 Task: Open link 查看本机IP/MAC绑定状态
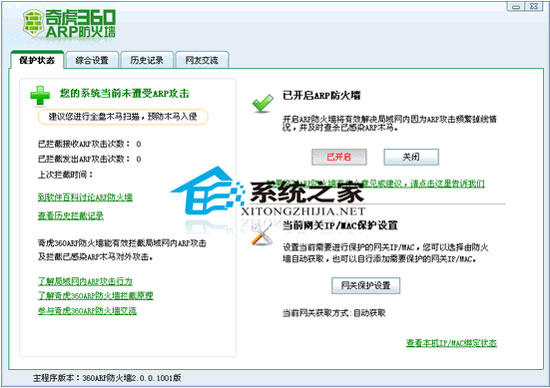pyautogui.click(x=451, y=343)
